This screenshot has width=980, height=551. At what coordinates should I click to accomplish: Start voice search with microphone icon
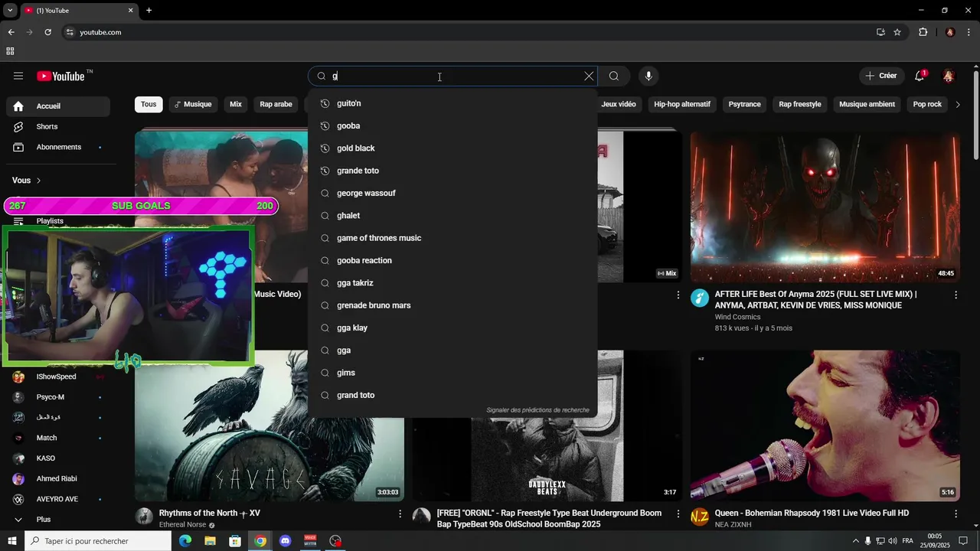click(x=648, y=76)
